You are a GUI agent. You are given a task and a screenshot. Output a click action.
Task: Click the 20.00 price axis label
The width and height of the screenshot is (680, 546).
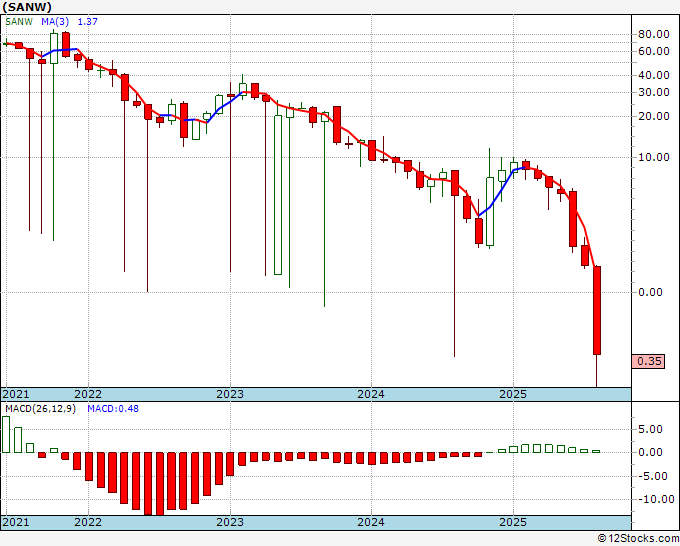654,116
